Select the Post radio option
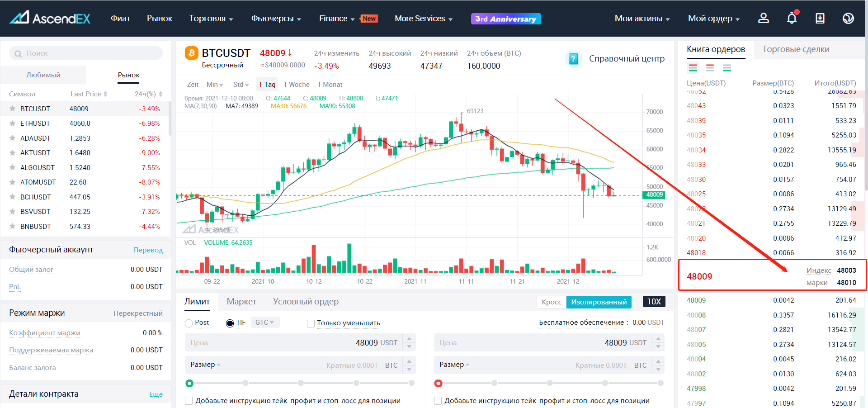 tap(189, 323)
